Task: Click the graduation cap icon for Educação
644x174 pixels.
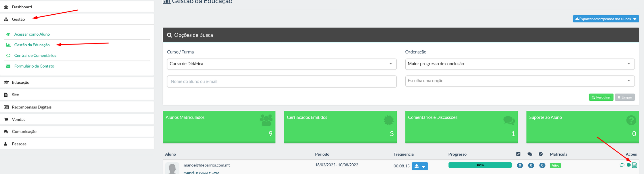Action: pyautogui.click(x=6, y=82)
